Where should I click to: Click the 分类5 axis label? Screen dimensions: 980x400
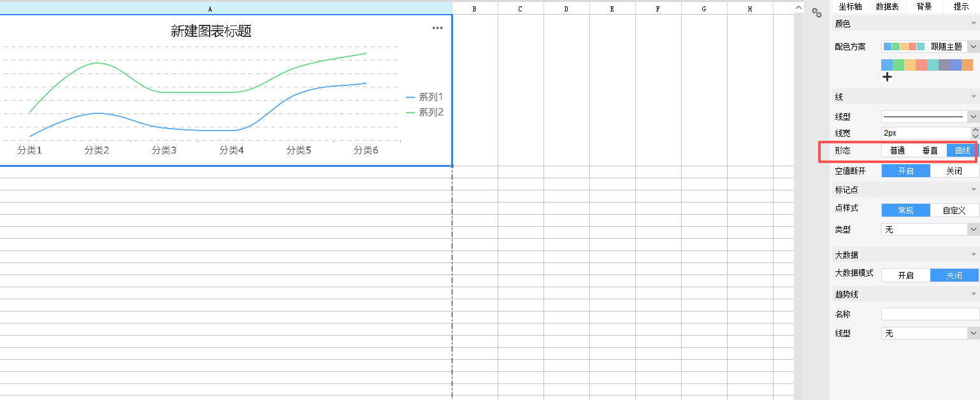(299, 150)
